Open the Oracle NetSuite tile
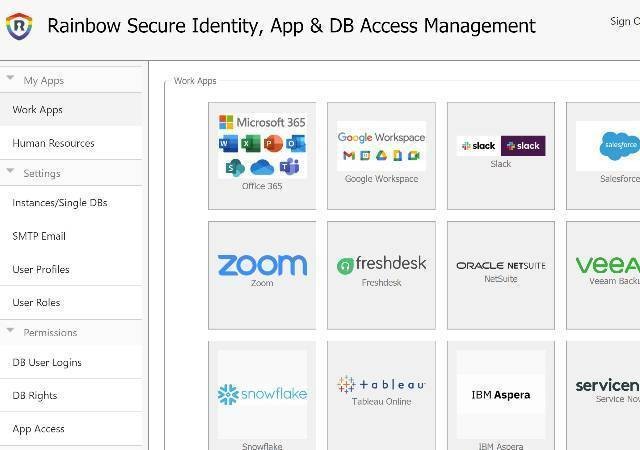Viewport: 640px width, 450px height. [500, 273]
